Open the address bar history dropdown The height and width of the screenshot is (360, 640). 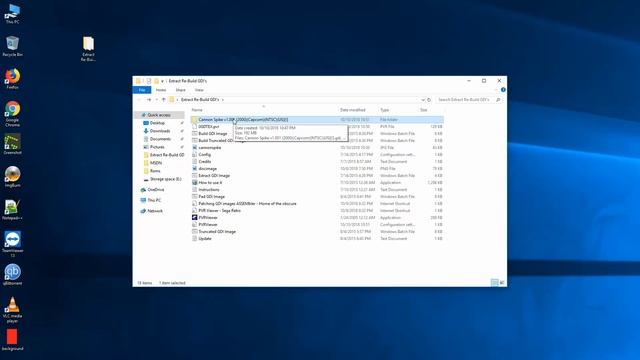[x=422, y=100]
